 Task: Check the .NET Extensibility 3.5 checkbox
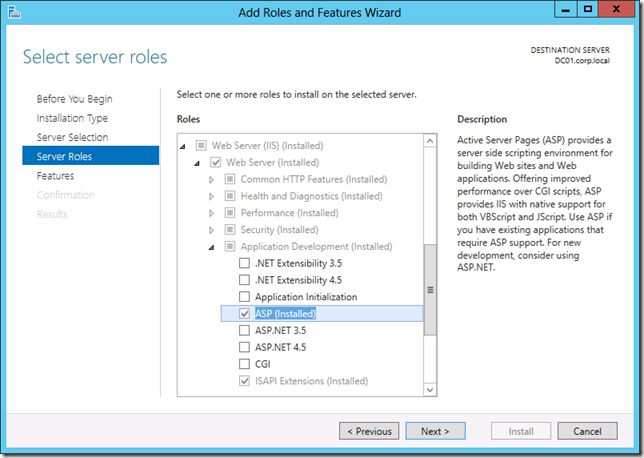tap(246, 263)
